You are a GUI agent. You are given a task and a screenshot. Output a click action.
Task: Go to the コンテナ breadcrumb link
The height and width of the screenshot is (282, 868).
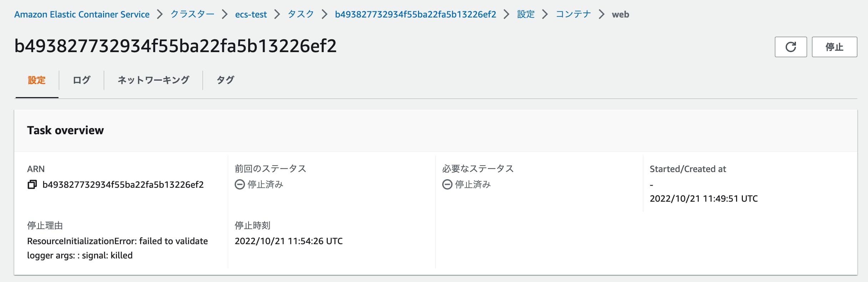point(573,14)
